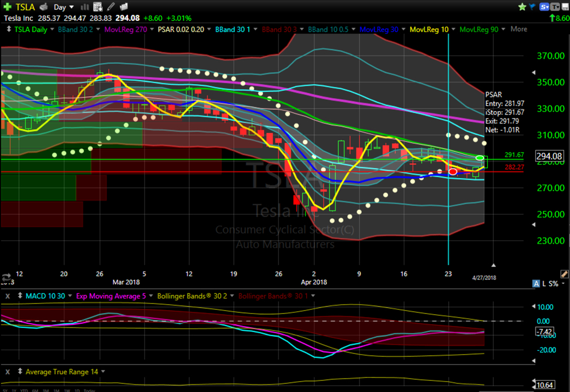Viewport: 570px width, 392px height.
Task: Click the bar chart style icon
Action: [x=85, y=7]
